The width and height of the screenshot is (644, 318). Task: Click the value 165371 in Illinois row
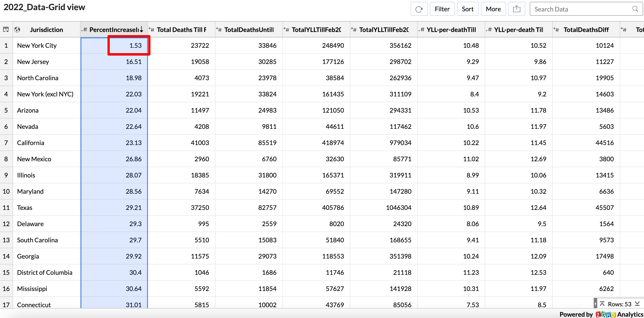point(333,175)
